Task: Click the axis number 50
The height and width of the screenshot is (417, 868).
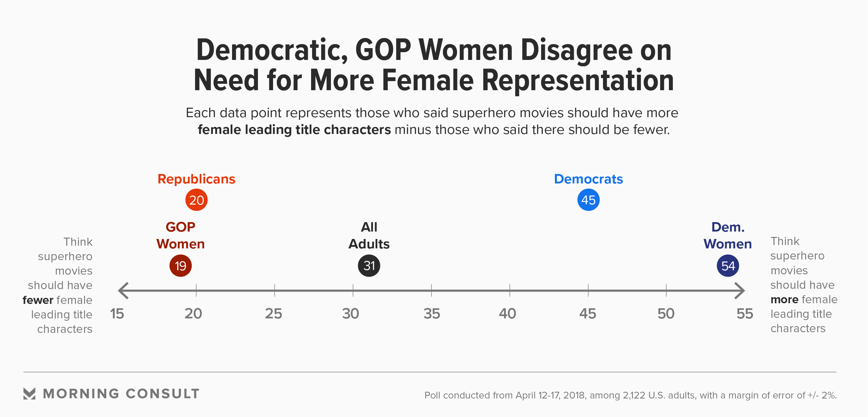Action: 666,314
